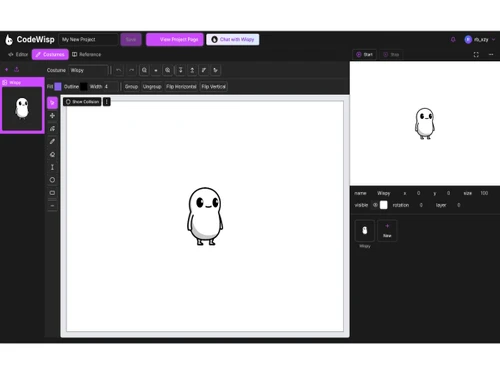
Task: Send selection backward with down-arrow icon
Action: pos(180,70)
